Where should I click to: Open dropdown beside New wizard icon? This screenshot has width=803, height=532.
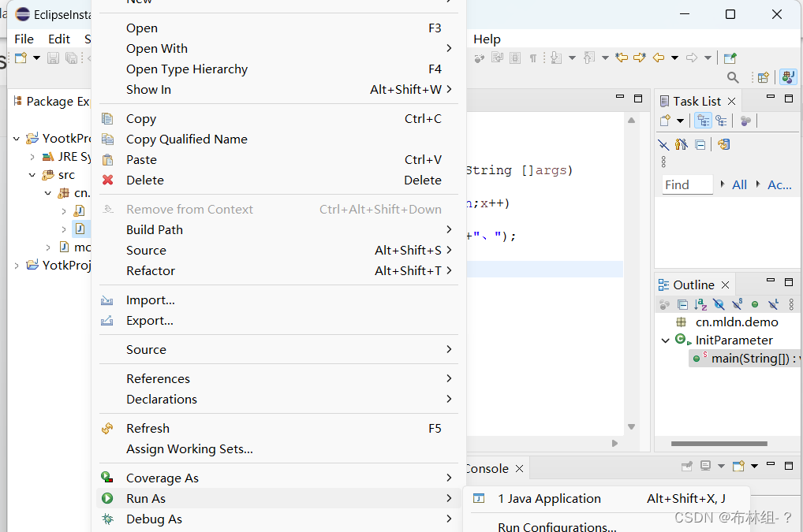[x=36, y=58]
